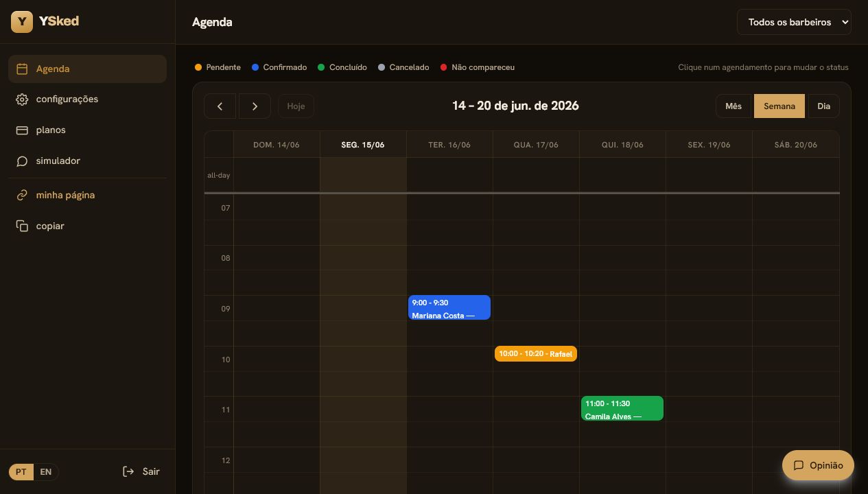Viewport: 868px width, 494px height.
Task: Click the DOM. 14/06 column header
Action: pos(277,145)
